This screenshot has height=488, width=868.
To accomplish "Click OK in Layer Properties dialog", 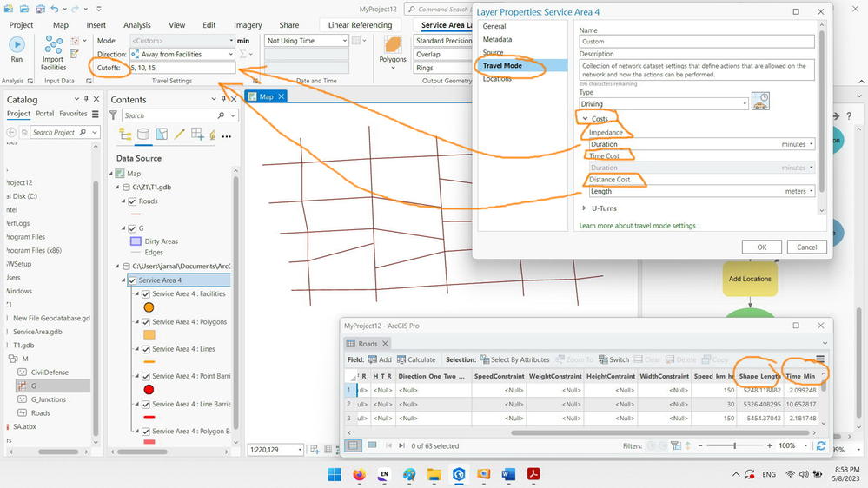I will [762, 247].
